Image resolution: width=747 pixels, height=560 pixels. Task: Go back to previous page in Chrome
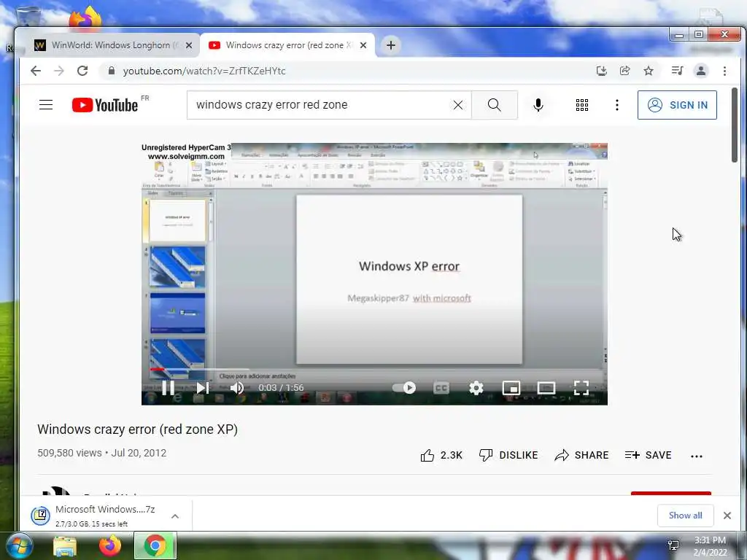coord(36,71)
